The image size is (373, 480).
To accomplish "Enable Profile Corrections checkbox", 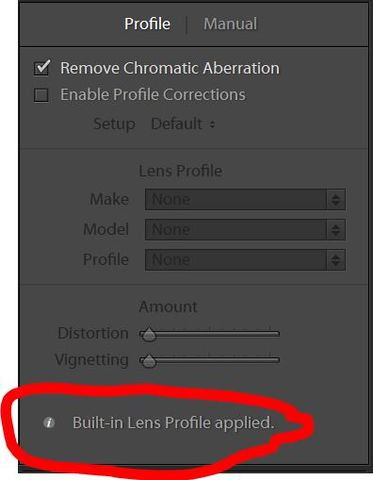I will coord(41,95).
